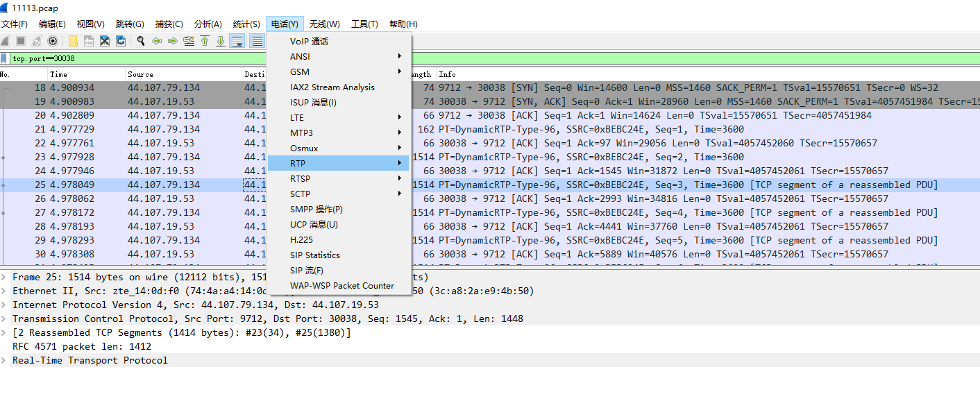Open the RTP submenu
The width and height of the screenshot is (980, 417).
coord(339,163)
